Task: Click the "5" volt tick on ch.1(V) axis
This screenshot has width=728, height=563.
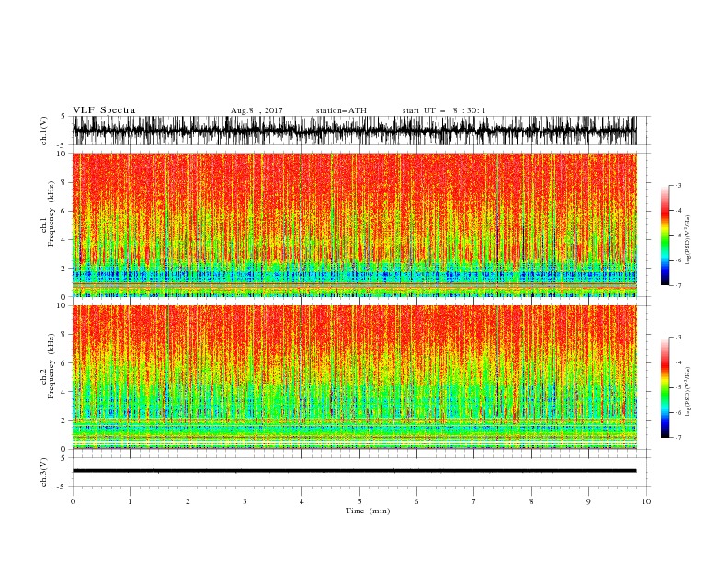Action: click(63, 116)
